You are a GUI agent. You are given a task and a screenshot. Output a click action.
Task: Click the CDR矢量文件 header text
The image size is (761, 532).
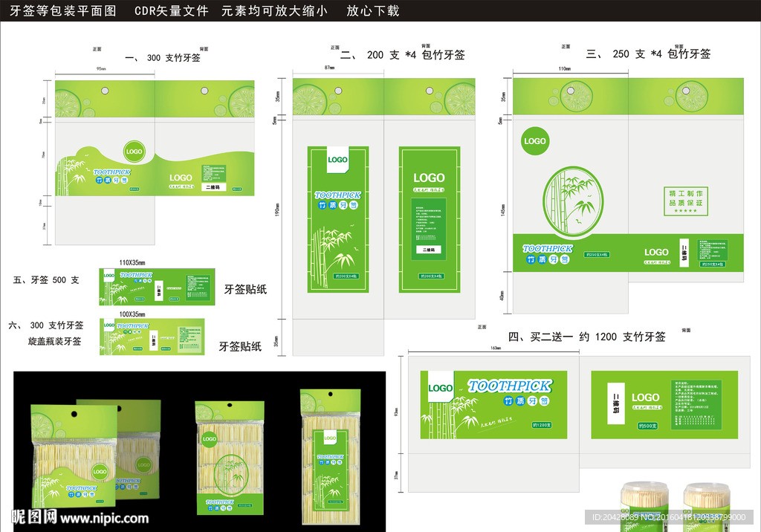pyautogui.click(x=172, y=11)
